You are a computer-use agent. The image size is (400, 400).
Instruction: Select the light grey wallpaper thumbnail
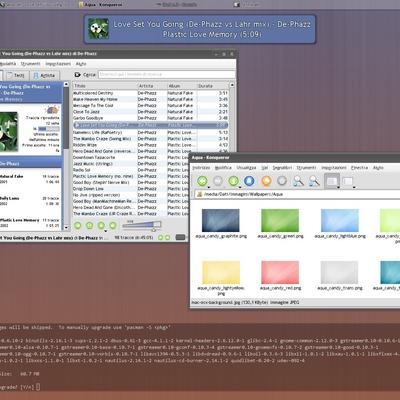click(339, 272)
